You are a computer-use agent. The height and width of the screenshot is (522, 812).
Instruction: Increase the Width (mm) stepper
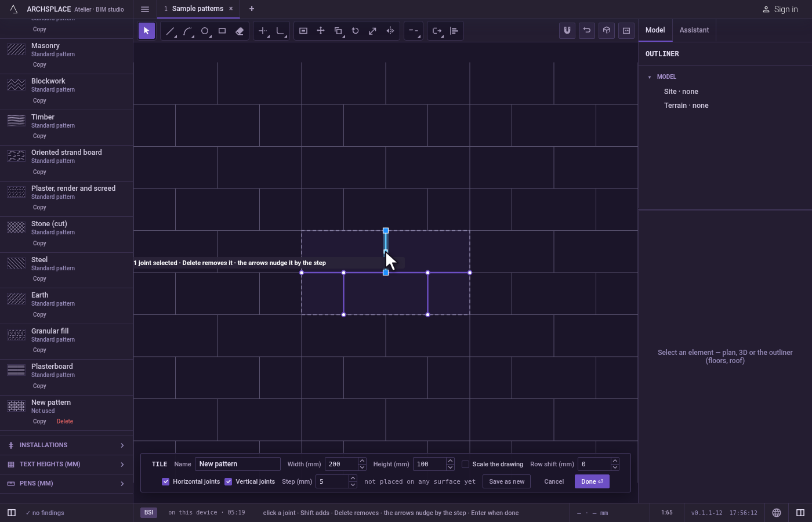coord(362,461)
